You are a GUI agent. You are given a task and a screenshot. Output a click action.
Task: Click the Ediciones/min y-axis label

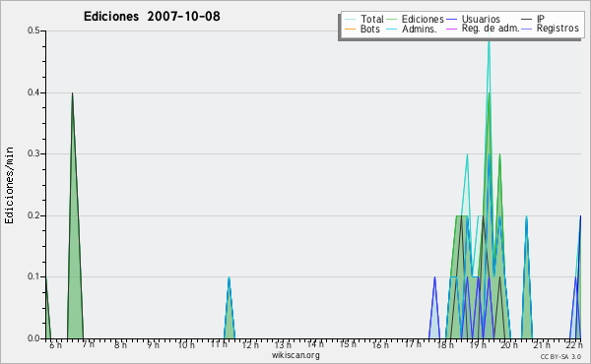(x=9, y=185)
